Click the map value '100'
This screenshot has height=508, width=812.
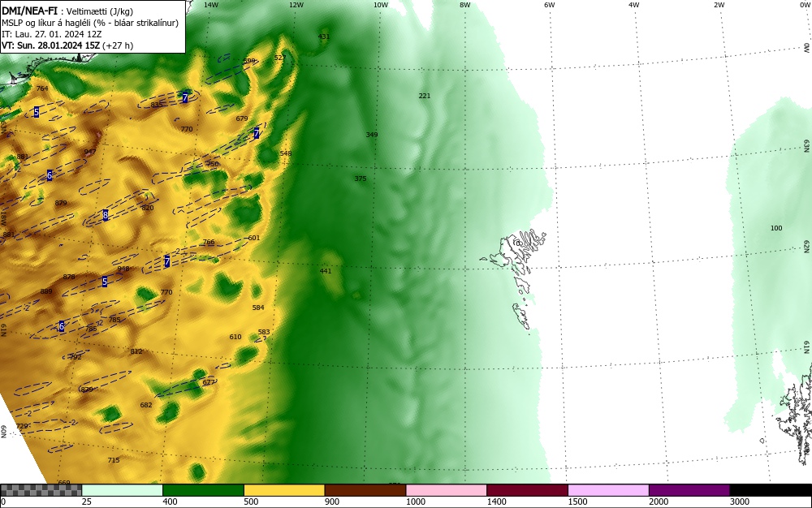tap(776, 228)
